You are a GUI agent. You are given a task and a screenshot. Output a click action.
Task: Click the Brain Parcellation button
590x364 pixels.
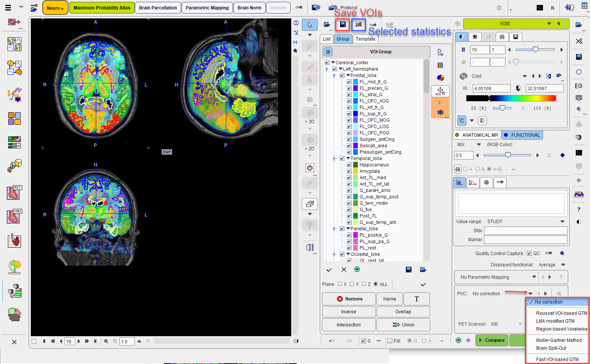pyautogui.click(x=158, y=8)
